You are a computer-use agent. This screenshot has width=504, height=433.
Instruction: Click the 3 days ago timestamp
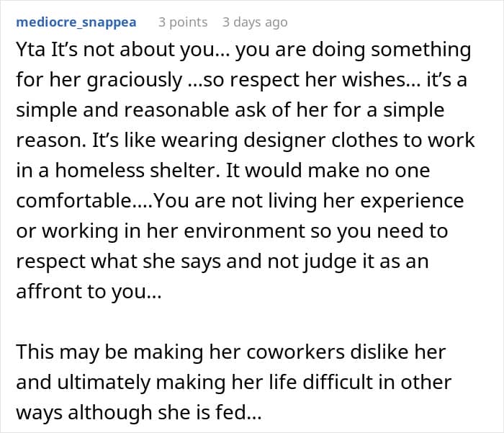point(255,22)
